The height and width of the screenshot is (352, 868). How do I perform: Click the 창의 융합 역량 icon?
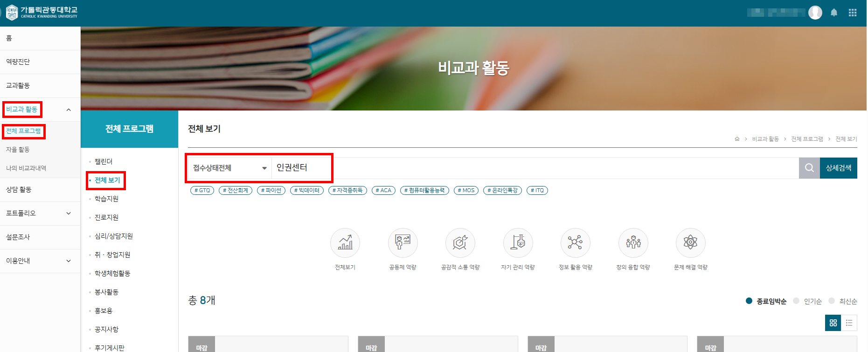point(633,243)
